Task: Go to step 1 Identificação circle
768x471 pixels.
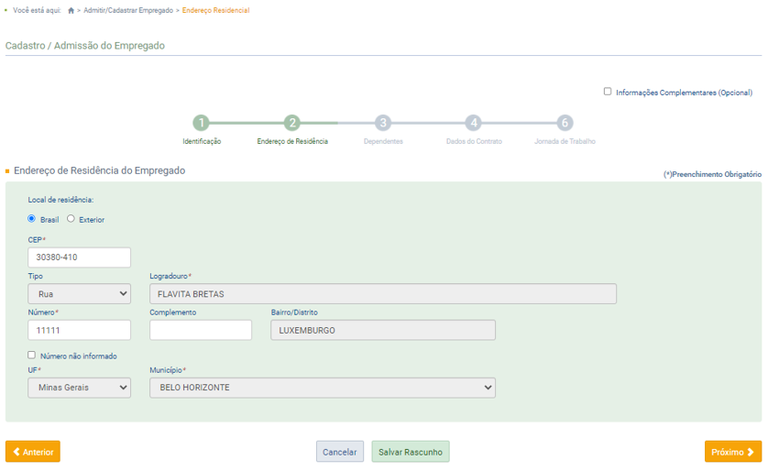Action: point(201,123)
